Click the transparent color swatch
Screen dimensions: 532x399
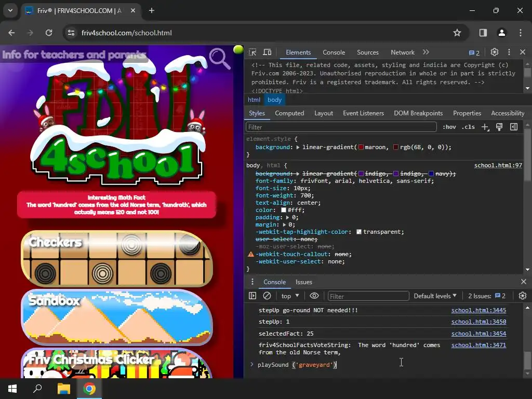(x=358, y=232)
